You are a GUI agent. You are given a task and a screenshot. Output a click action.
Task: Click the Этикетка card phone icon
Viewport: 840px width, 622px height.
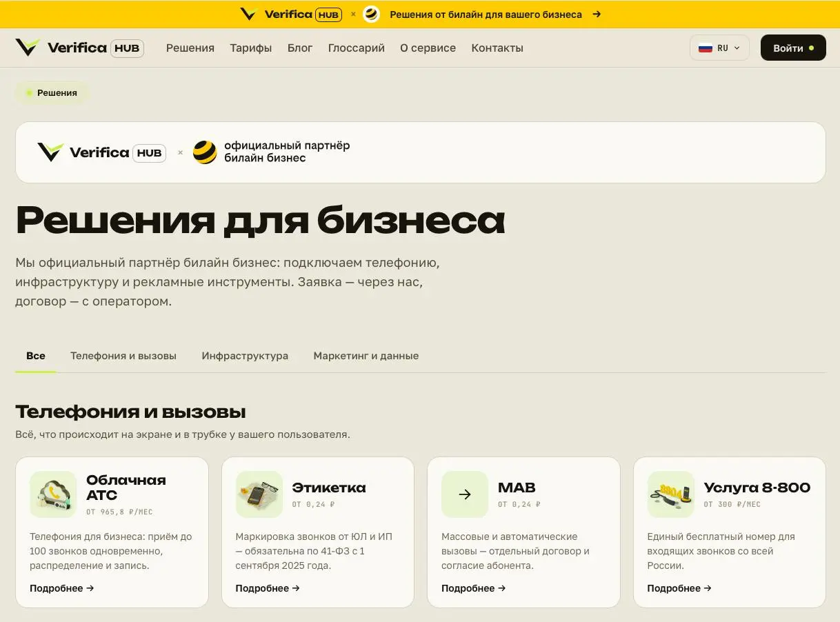coord(259,494)
